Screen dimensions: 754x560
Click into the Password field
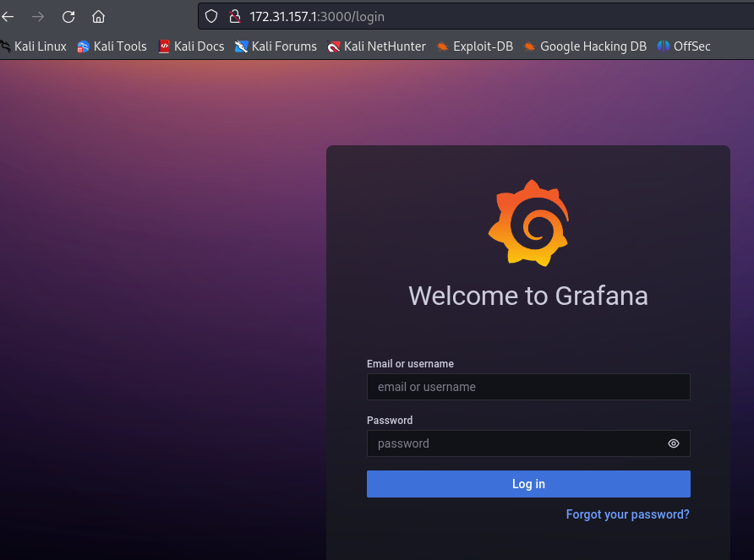click(516, 443)
